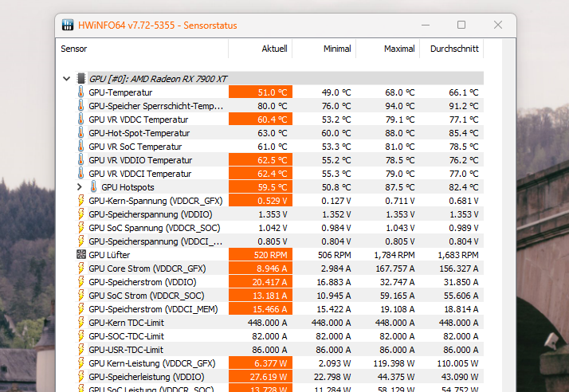Maximize the HWiNFO64 Sensorstatus window

point(461,25)
